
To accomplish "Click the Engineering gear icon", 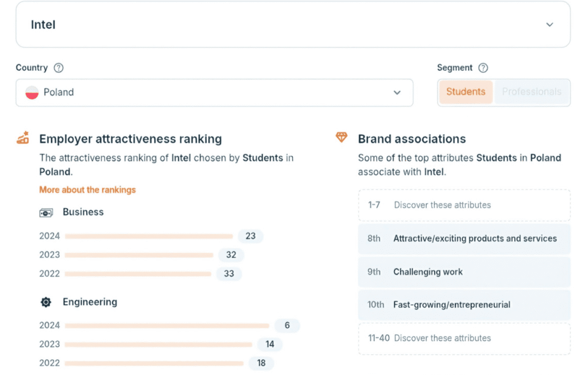I will click(x=46, y=302).
